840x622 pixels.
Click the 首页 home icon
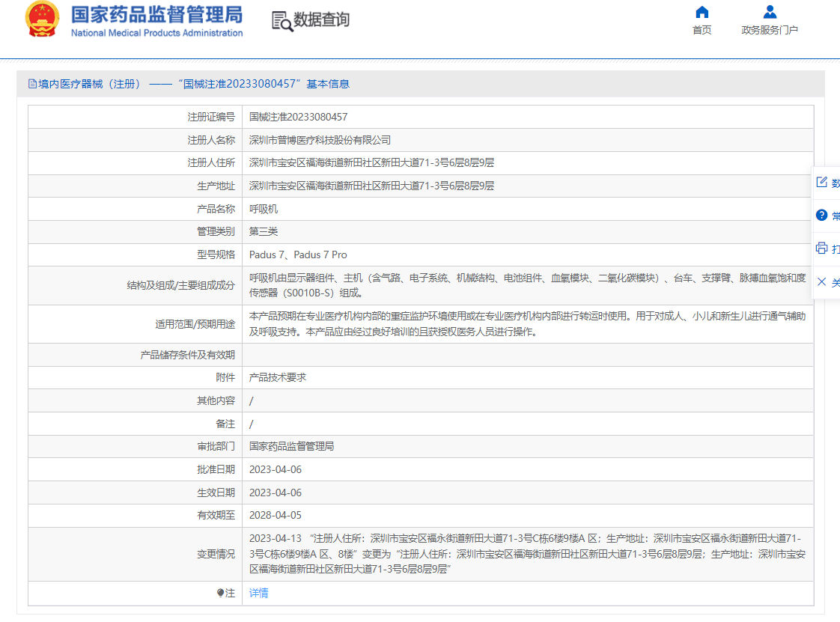tap(701, 12)
